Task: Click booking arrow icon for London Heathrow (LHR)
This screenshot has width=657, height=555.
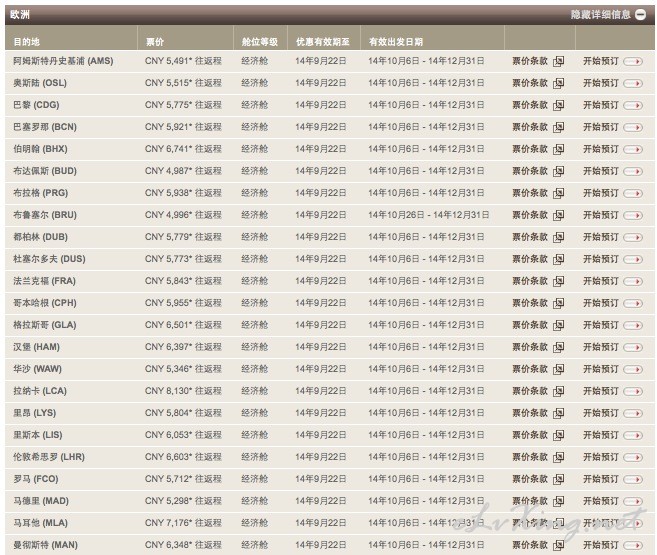Action: click(x=633, y=457)
